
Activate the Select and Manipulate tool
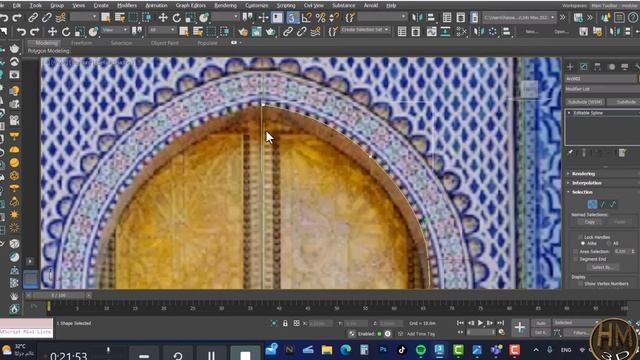[x=263, y=18]
